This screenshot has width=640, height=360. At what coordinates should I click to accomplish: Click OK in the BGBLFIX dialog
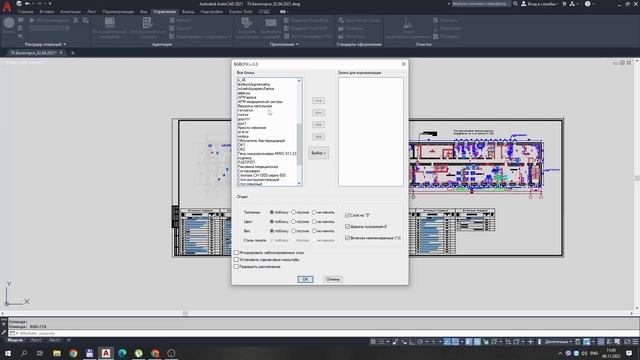point(305,279)
